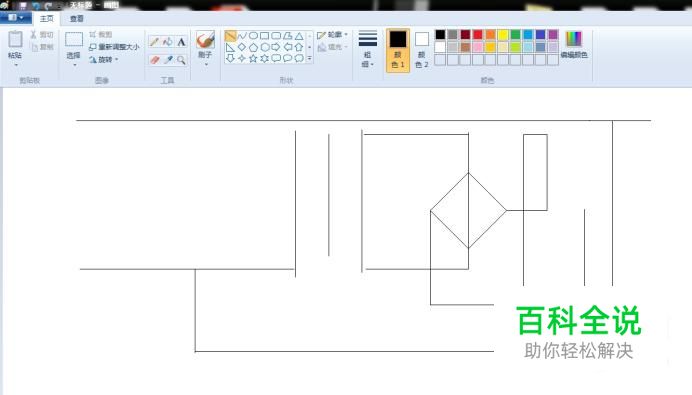Choose the Six-point star shape
The height and width of the screenshot is (395, 692).
pyautogui.click(x=265, y=58)
